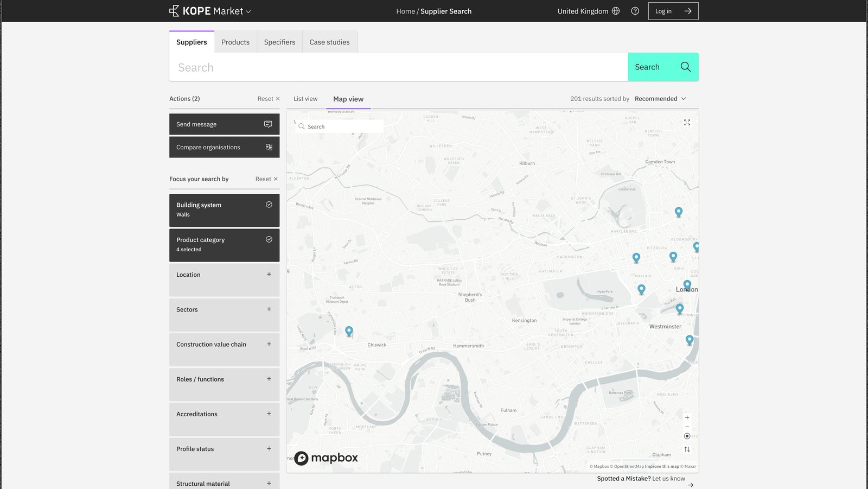Switch to the Products tab
This screenshot has width=868, height=489.
(235, 42)
